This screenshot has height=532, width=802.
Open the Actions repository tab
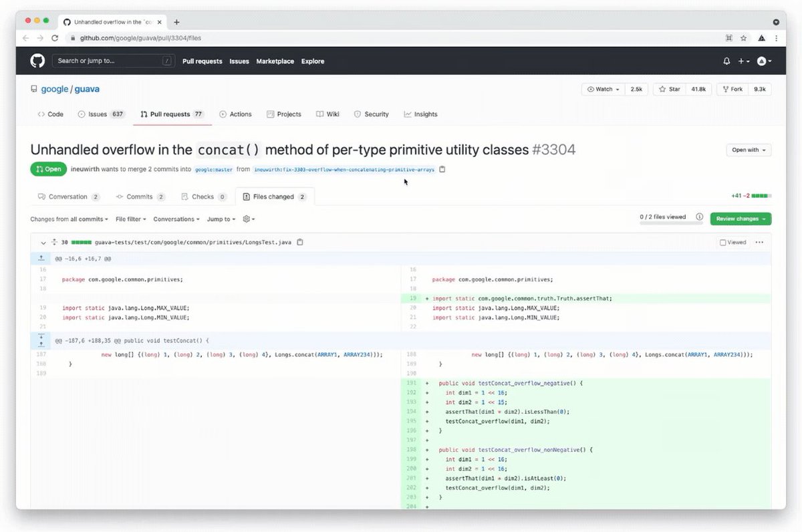pos(235,114)
